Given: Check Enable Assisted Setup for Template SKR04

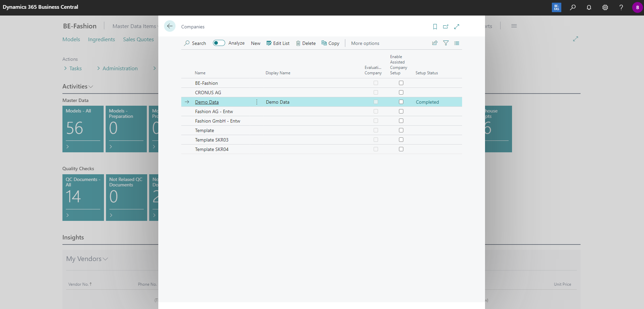Looking at the screenshot, I should coord(401,149).
